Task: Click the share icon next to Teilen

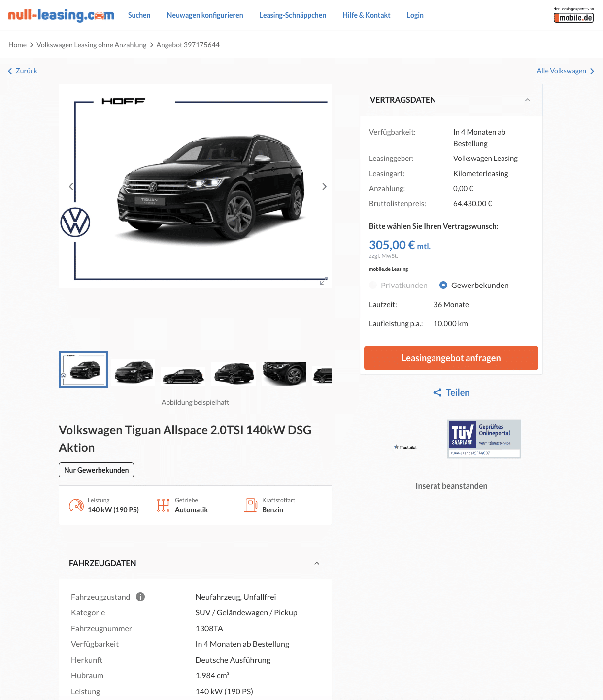Action: coord(437,392)
